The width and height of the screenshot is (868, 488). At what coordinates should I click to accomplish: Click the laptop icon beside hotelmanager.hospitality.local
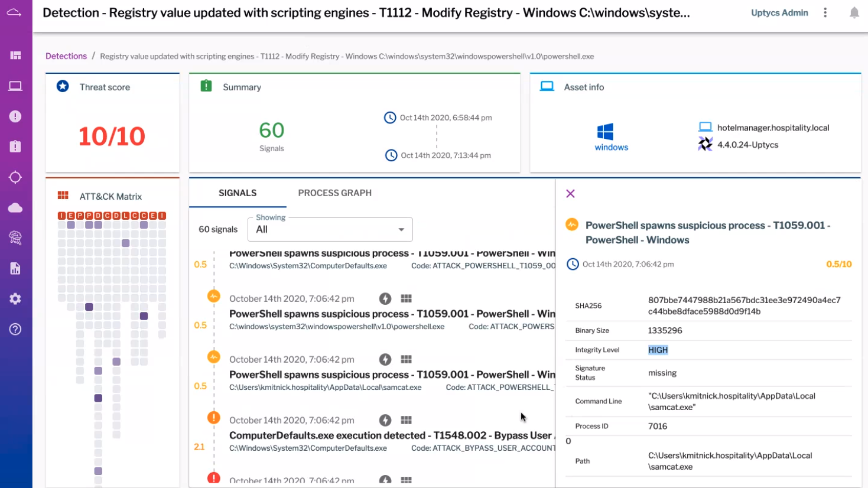click(x=706, y=127)
